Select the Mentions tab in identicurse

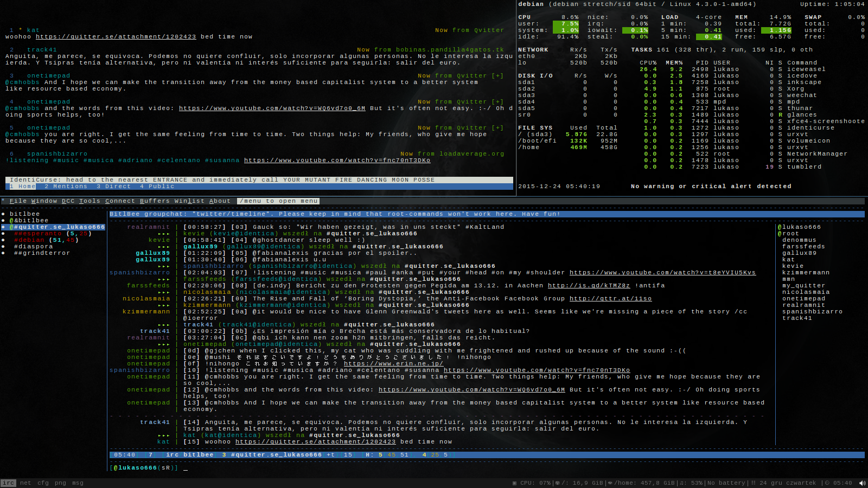[x=66, y=187]
